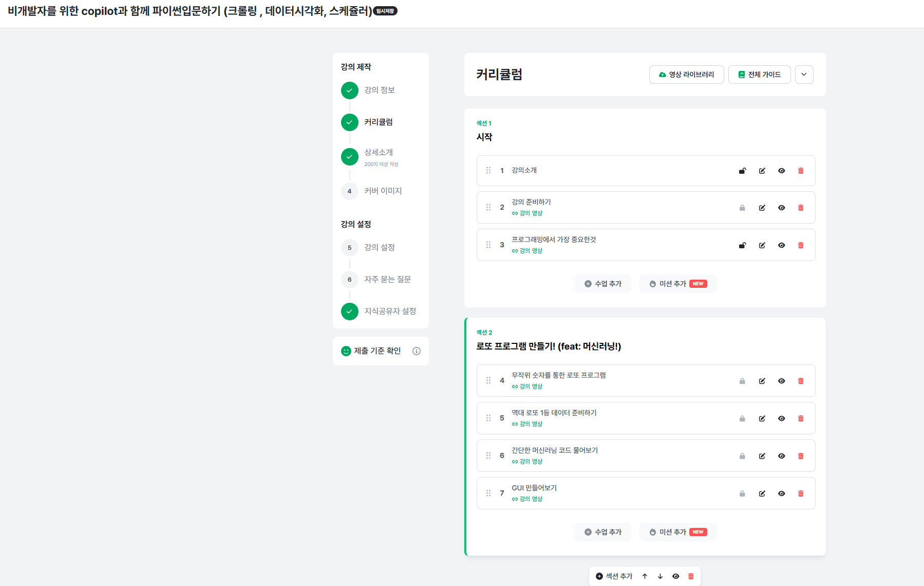This screenshot has height=586, width=924.
Task: Toggle lock on 무작위 숫자를 통한 로또 프로그램
Action: 742,381
